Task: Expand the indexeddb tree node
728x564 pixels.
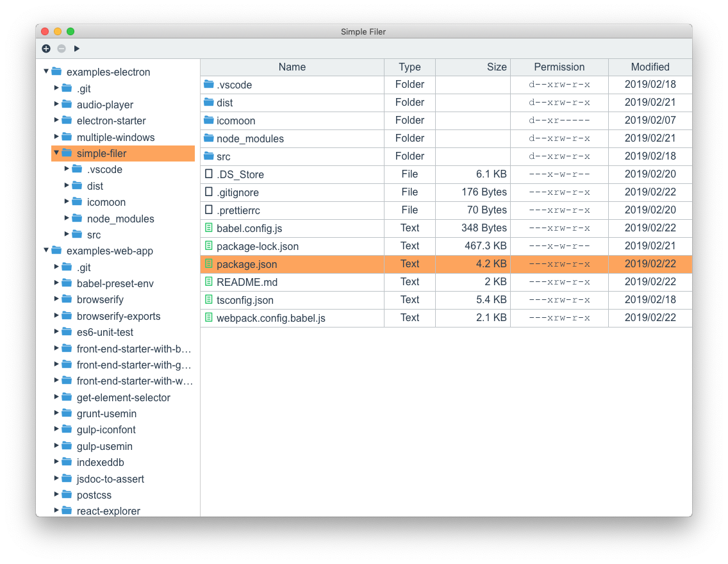Action: click(x=56, y=461)
